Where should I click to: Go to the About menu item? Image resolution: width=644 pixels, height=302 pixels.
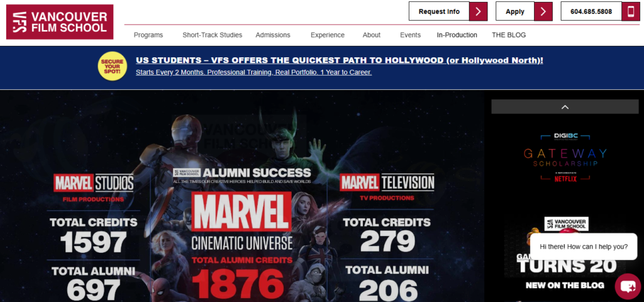[371, 35]
